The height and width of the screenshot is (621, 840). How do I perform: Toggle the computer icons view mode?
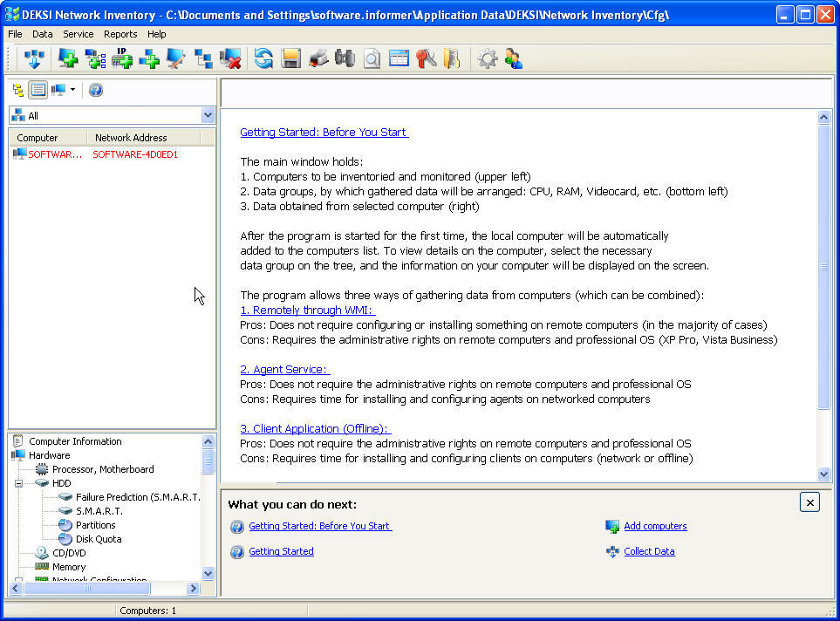(56, 89)
